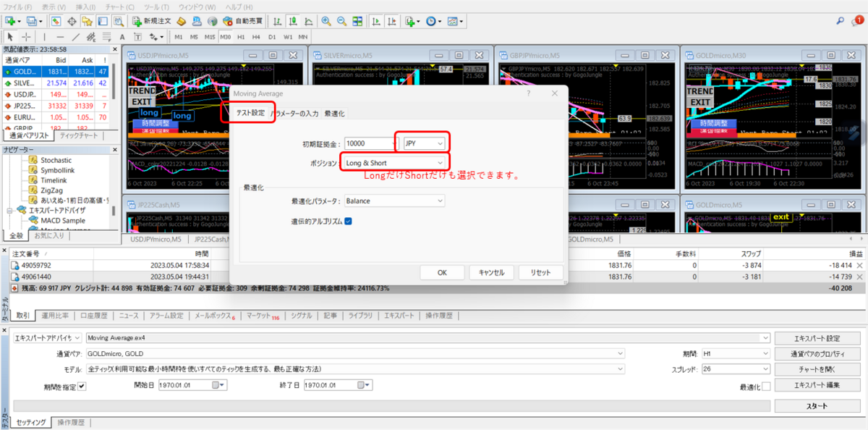The width and height of the screenshot is (868, 430).
Task: Select the trendline tool
Action: click(x=75, y=36)
